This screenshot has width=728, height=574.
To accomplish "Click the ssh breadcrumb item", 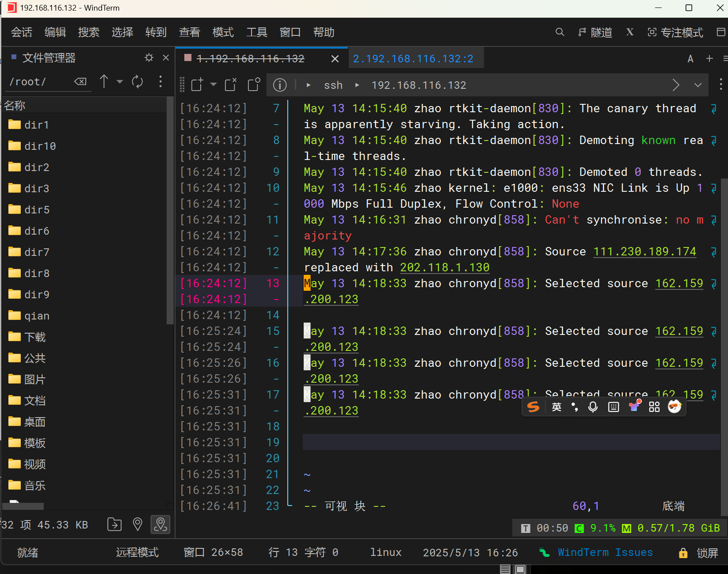I will click(333, 85).
